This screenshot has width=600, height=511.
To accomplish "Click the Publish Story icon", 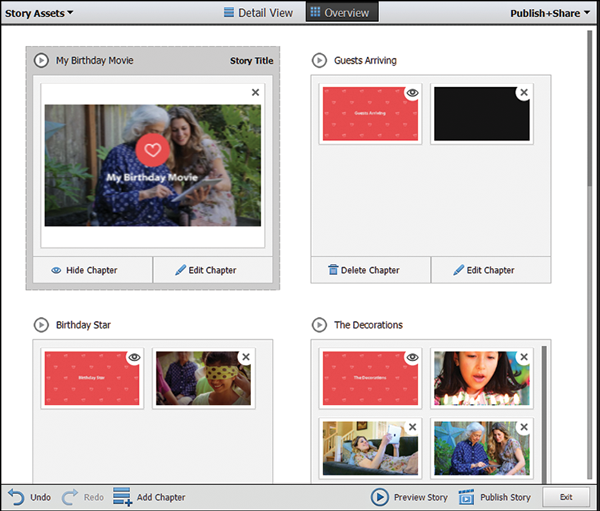I will point(466,497).
